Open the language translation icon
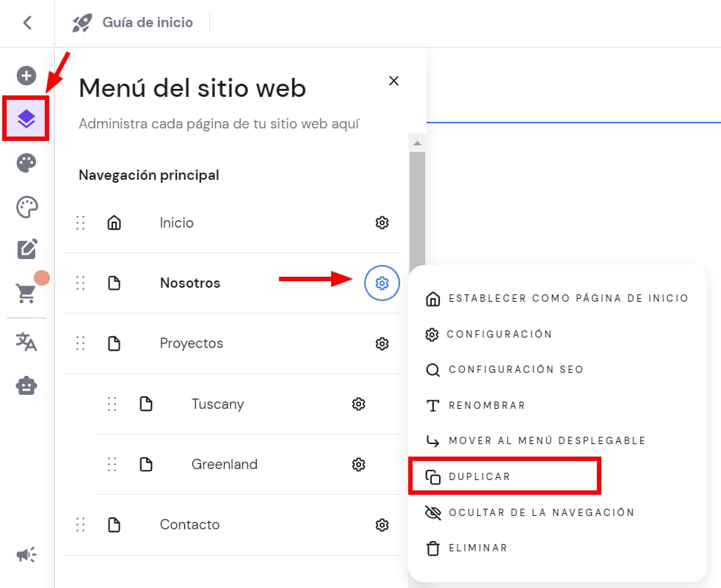Viewport: 721px width, 588px height. (x=26, y=341)
